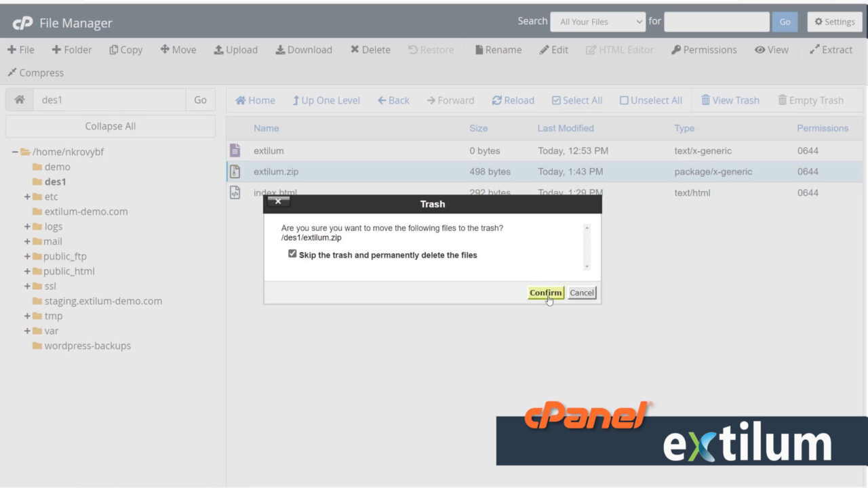Viewport: 868px width, 488px height.
Task: Open the Settings panel
Action: pyautogui.click(x=834, y=21)
